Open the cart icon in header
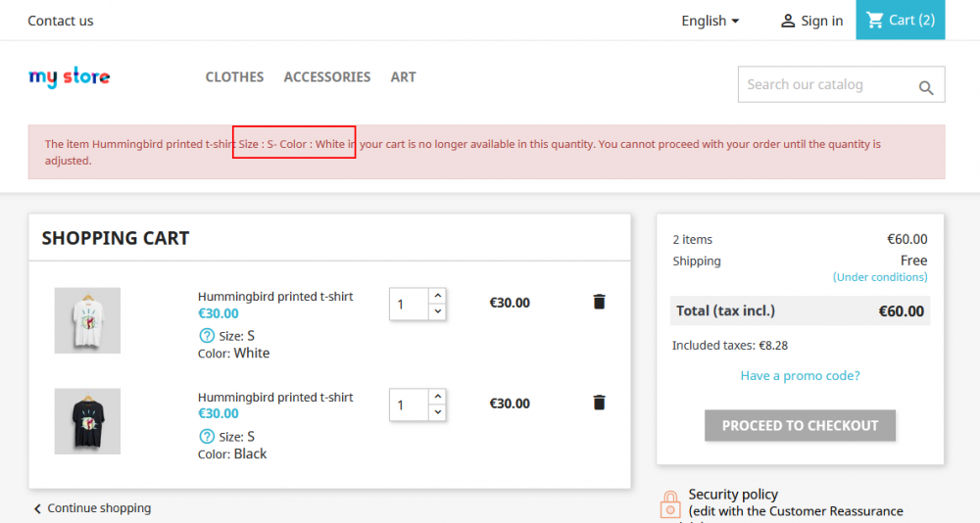The width and height of the screenshot is (980, 523). coord(875,21)
